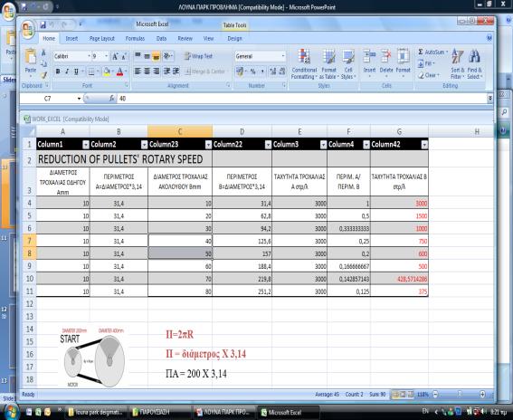
Task: Click the Save icon in Excel's quick access toolbar
Action: [x=43, y=24]
